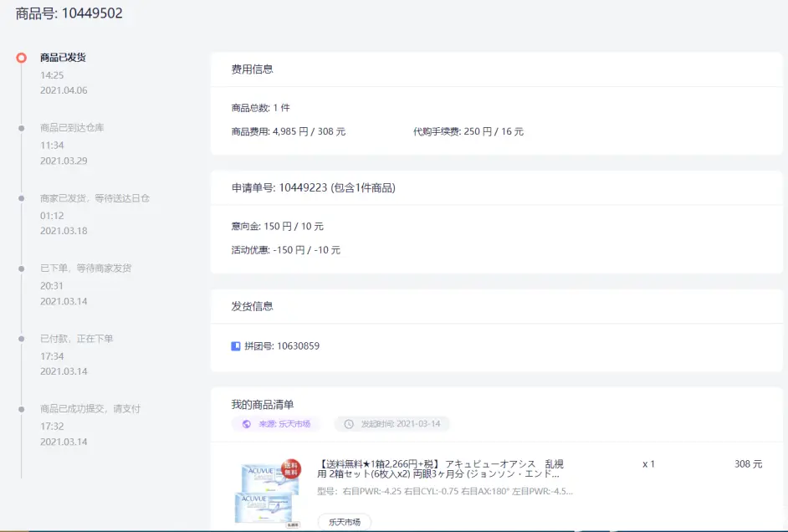Click the 14:25 timestamp

[x=52, y=75]
